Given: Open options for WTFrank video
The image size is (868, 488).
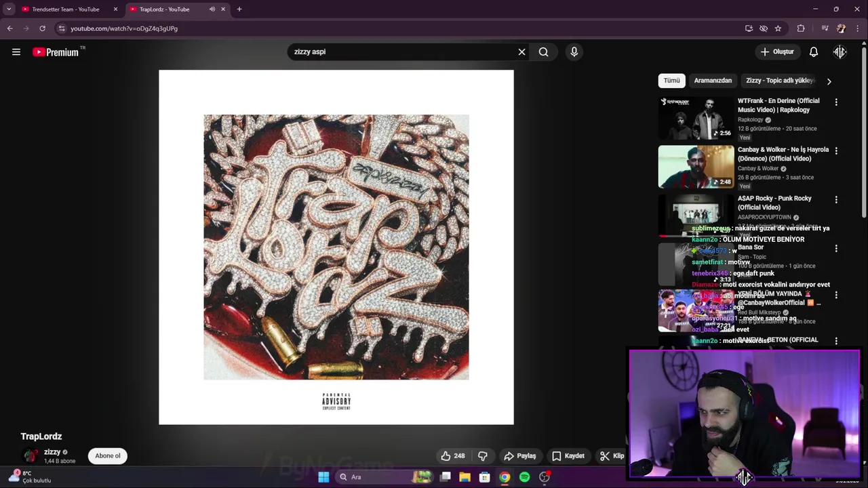Looking at the screenshot, I should [x=836, y=102].
